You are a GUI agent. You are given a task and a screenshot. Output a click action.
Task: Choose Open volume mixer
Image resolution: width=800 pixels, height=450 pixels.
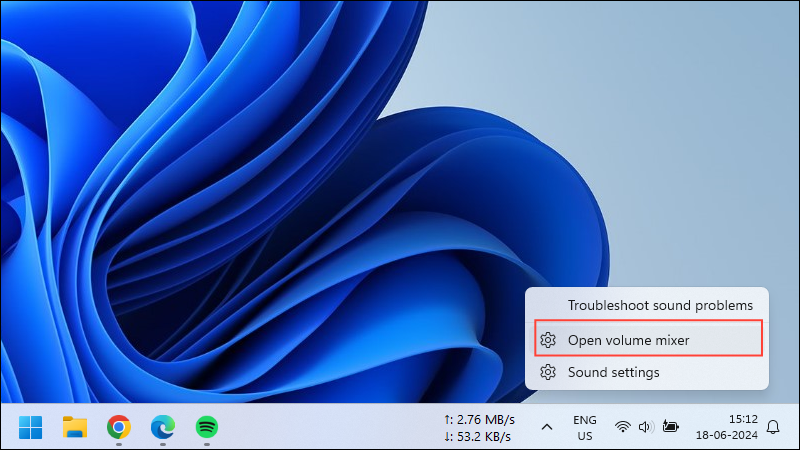pos(648,339)
